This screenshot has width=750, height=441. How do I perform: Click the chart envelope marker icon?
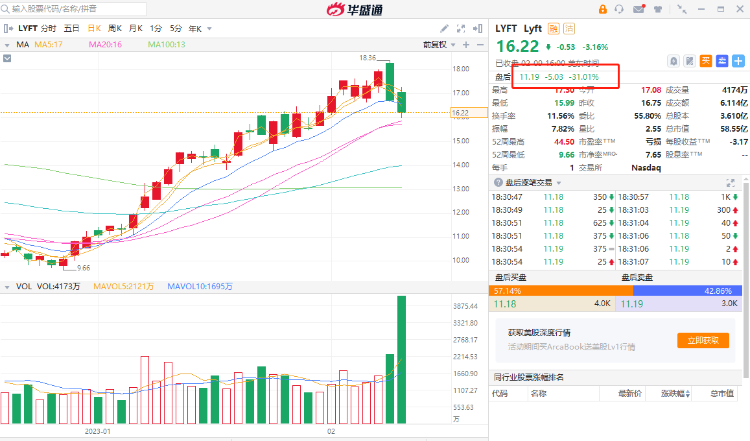(7, 58)
